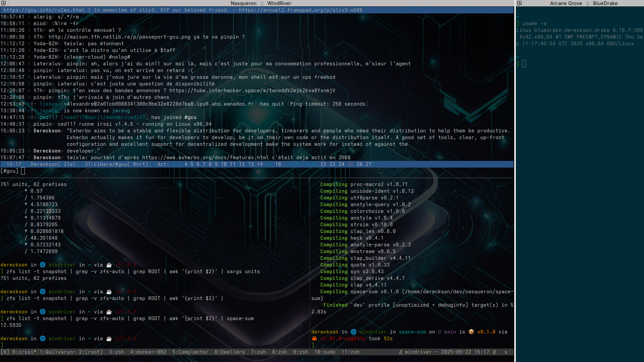Switch to tmux window 10:sudo
The image size is (644, 362).
[x=324, y=352]
